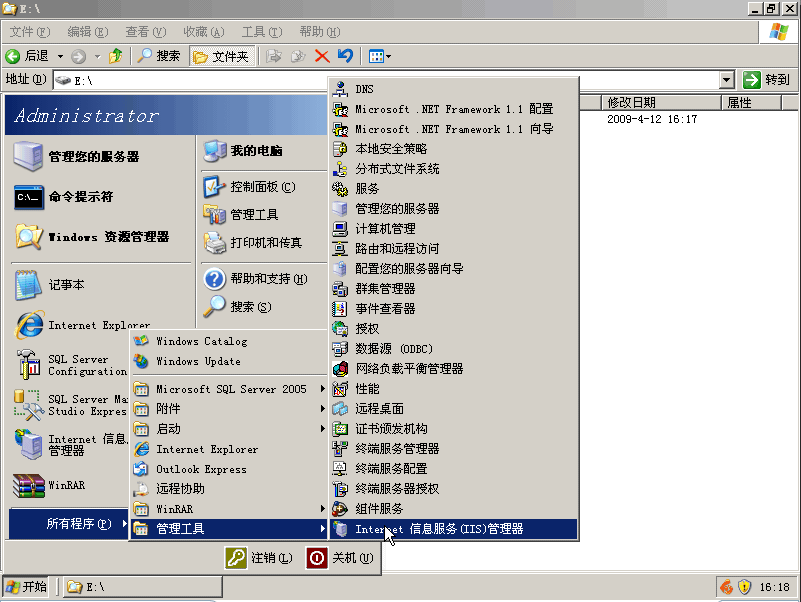The width and height of the screenshot is (801, 602).
Task: Click the security shield tray icon
Action: (744, 587)
